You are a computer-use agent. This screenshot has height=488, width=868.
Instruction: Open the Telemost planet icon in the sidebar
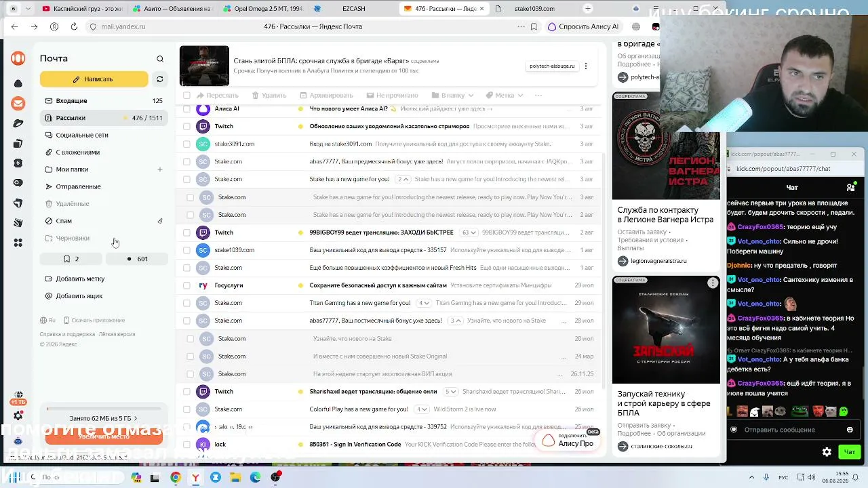18,123
